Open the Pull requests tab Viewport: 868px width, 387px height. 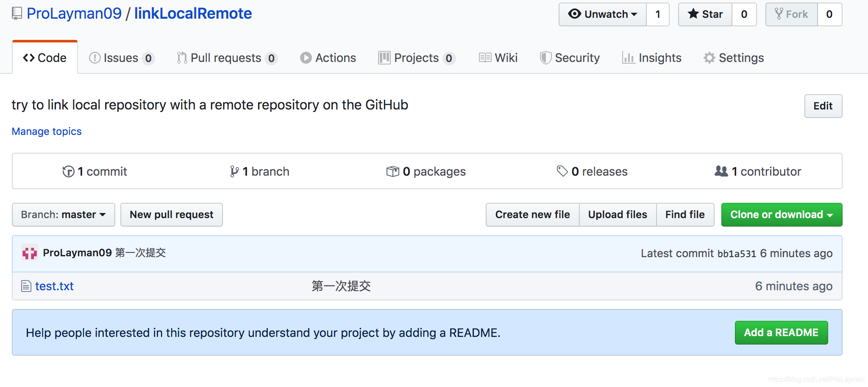pos(227,58)
